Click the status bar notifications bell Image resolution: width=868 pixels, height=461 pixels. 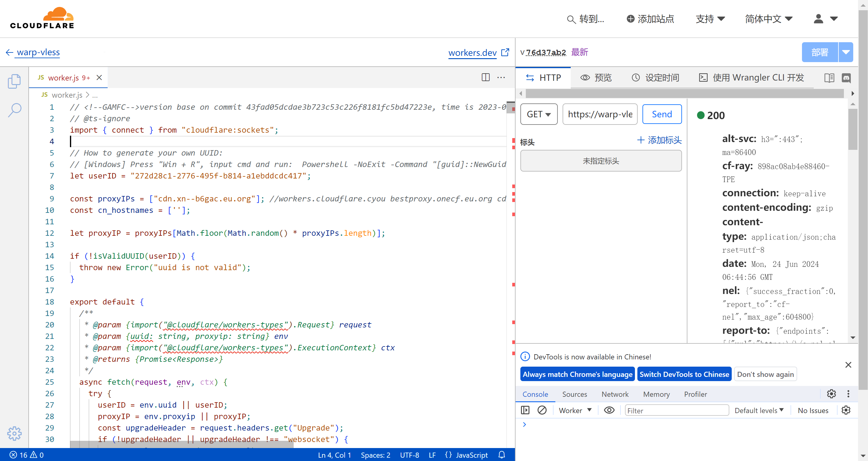(x=502, y=455)
